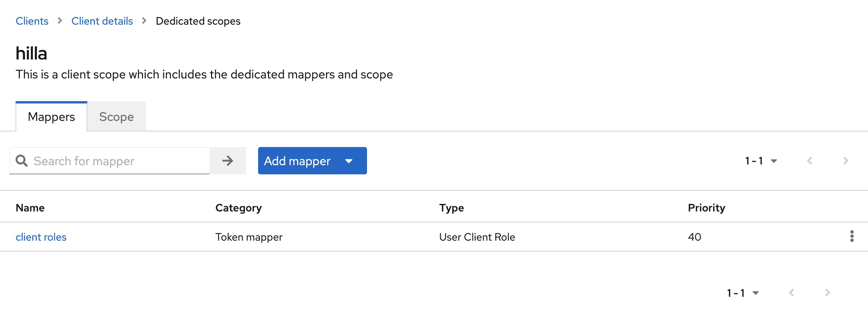Click the magnifier icon in search field
The width and height of the screenshot is (868, 310).
[22, 161]
